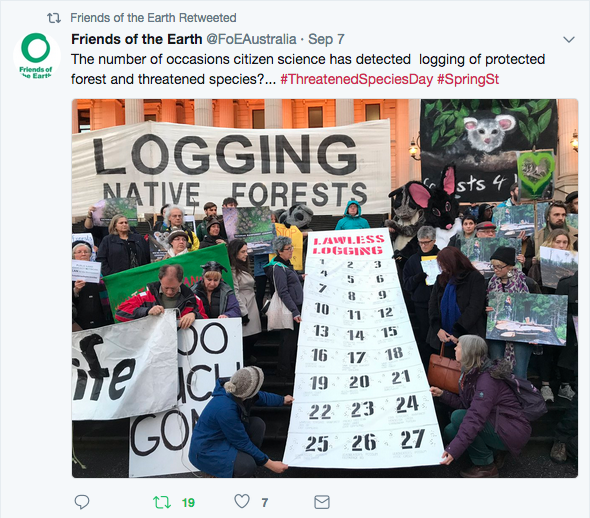Open the Sep 7 tweet timestamp

tap(326, 39)
